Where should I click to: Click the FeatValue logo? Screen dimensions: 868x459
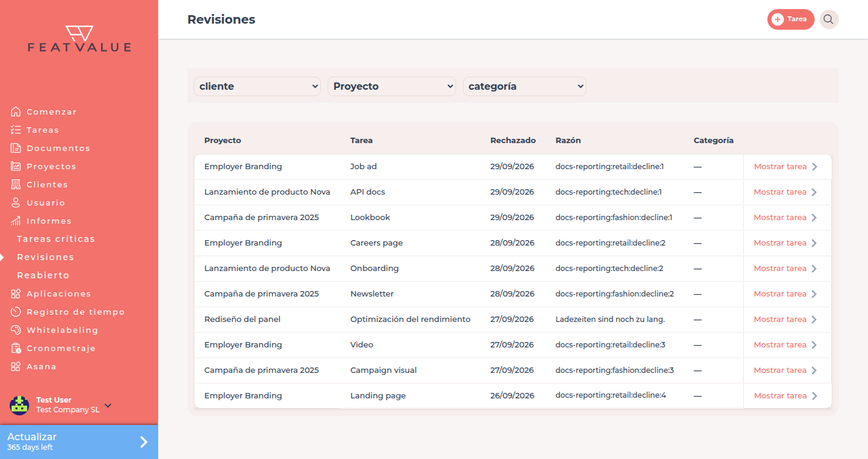79,38
